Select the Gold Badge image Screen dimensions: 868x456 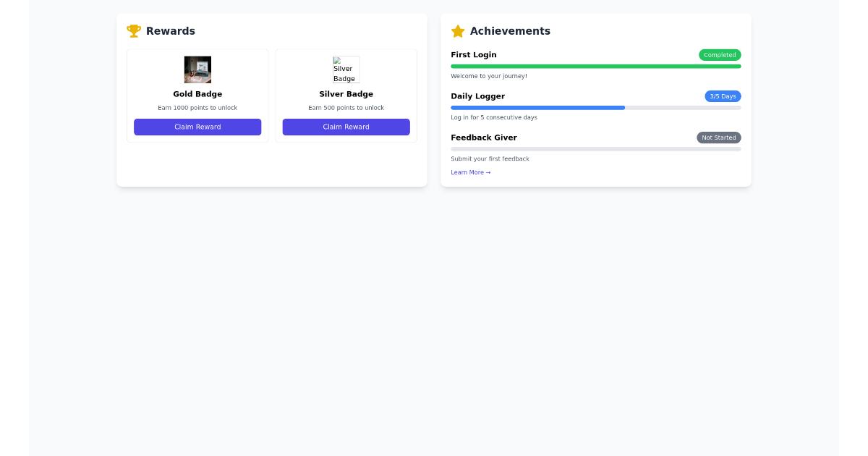[197, 69]
